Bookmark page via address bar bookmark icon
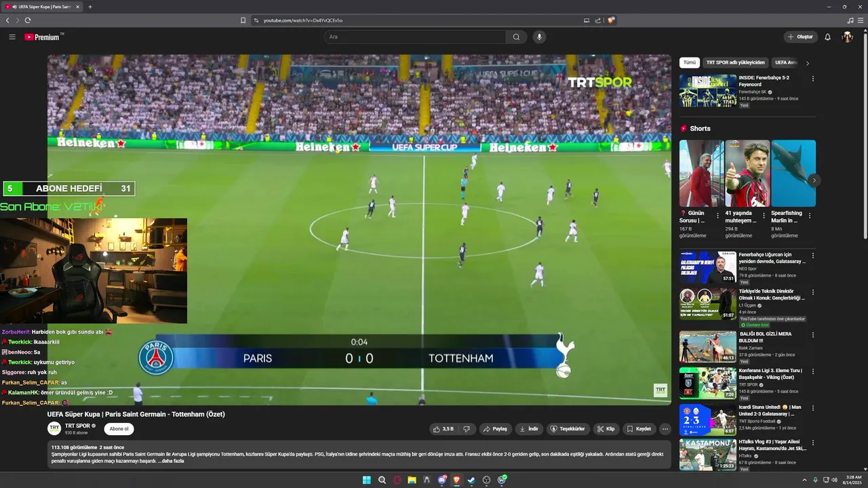 coord(243,20)
